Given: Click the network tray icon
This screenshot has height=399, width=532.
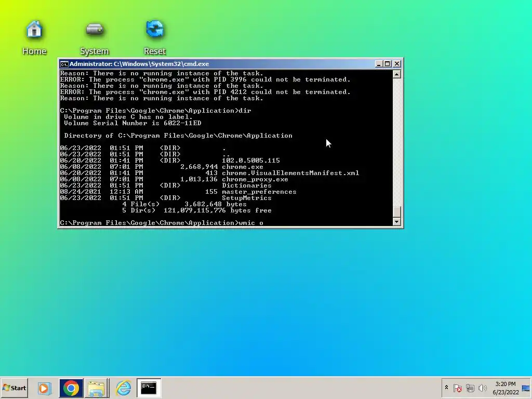Looking at the screenshot, I should coord(470,388).
